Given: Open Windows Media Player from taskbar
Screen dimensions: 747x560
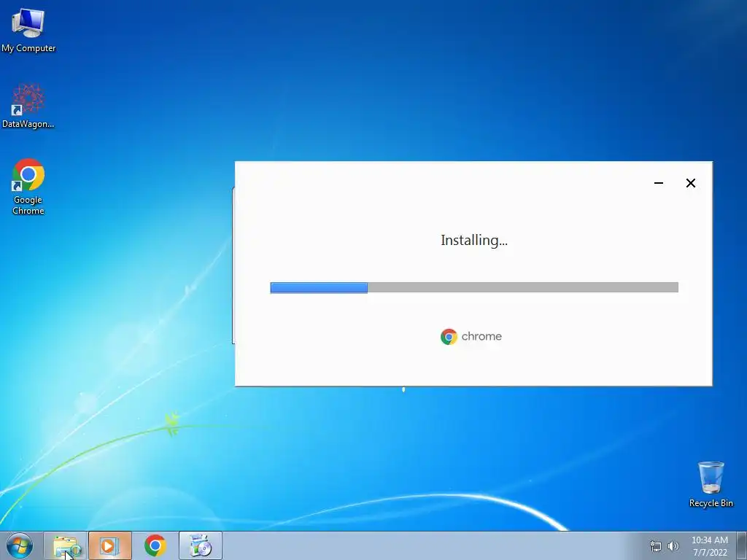Looking at the screenshot, I should pyautogui.click(x=109, y=545).
